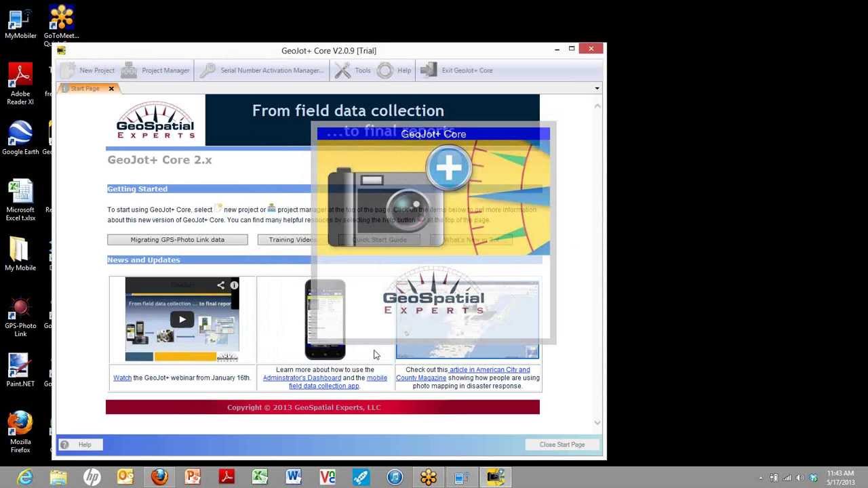Open Adobe Reader from the taskbar
868x488 pixels.
tap(226, 477)
